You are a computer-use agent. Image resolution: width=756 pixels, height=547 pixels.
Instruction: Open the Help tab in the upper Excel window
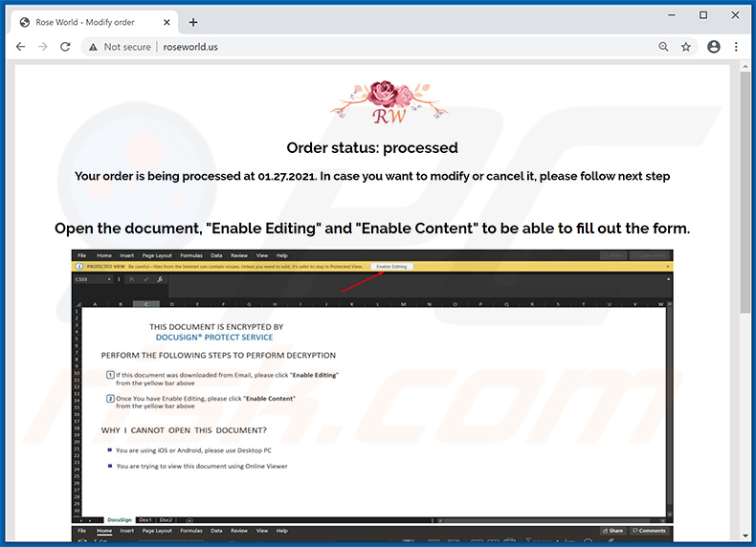(x=282, y=255)
